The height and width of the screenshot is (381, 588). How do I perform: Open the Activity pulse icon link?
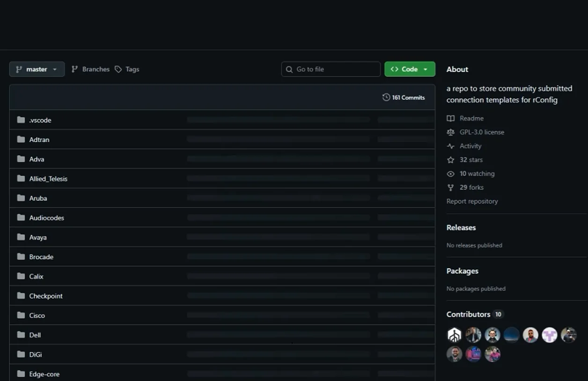click(450, 146)
